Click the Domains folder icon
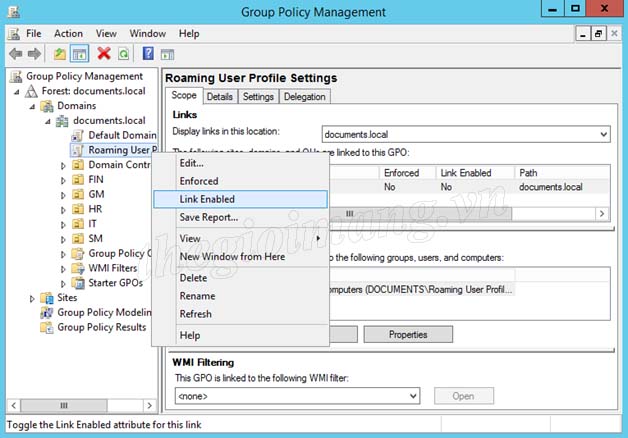The width and height of the screenshot is (628, 438). tap(47, 106)
